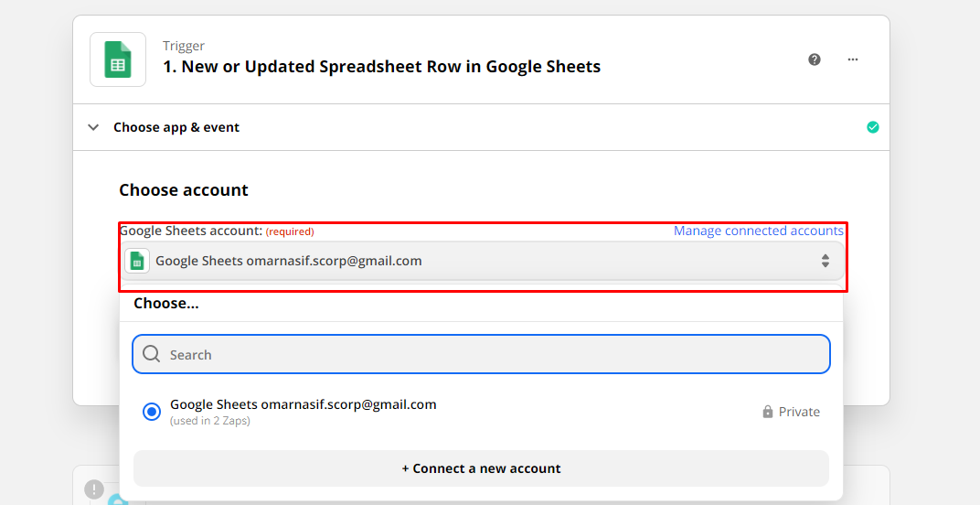
Task: Open the Google Sheets account dropdown
Action: click(481, 261)
